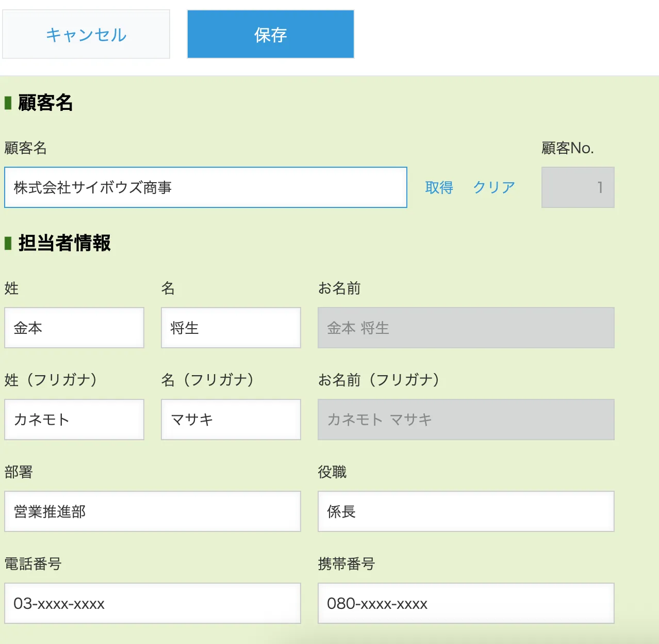The height and width of the screenshot is (644, 659).
Task: Click the クリア clear link
Action: 493,187
